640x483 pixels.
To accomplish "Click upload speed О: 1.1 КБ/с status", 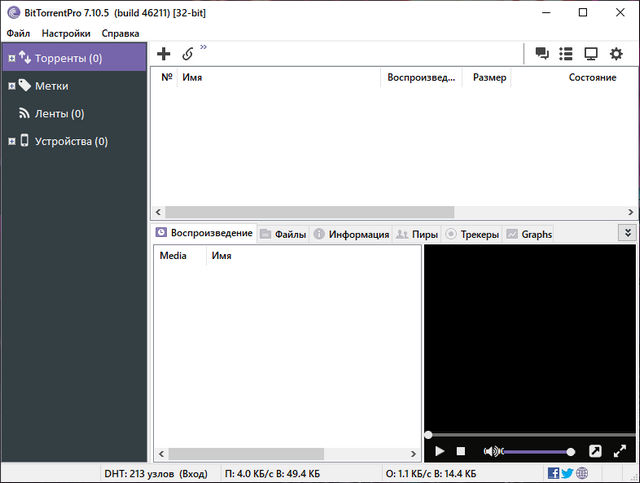I will click(431, 474).
